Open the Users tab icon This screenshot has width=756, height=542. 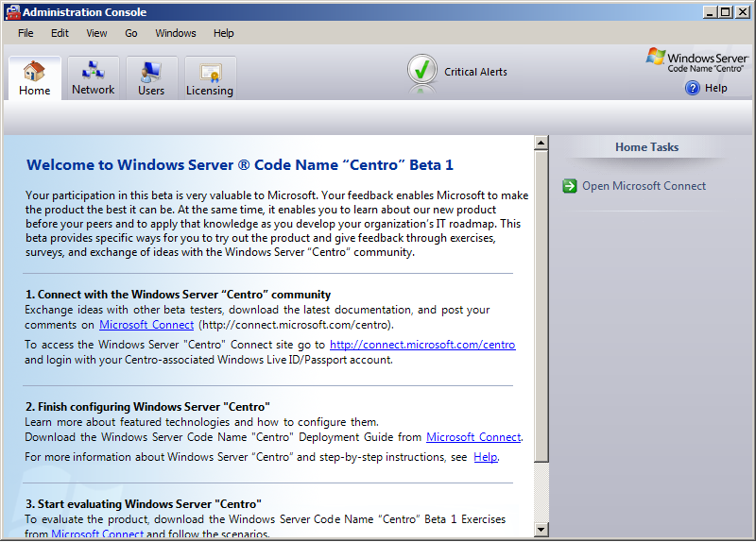pos(151,72)
